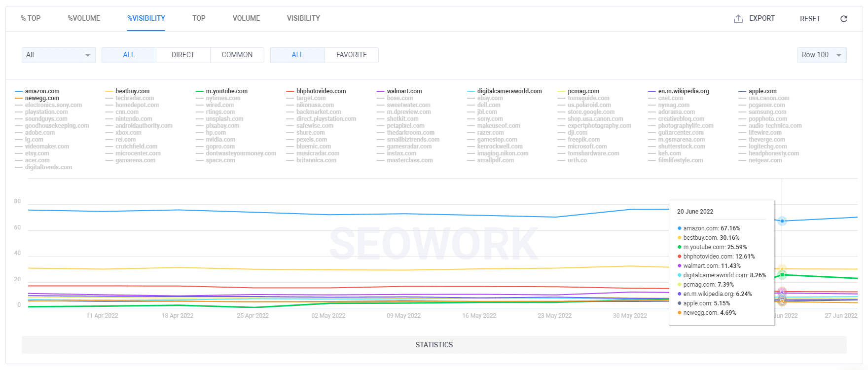Toggle digitalcameraworld.com legend entry
Viewport: 868px width, 370px height.
pyautogui.click(x=504, y=91)
